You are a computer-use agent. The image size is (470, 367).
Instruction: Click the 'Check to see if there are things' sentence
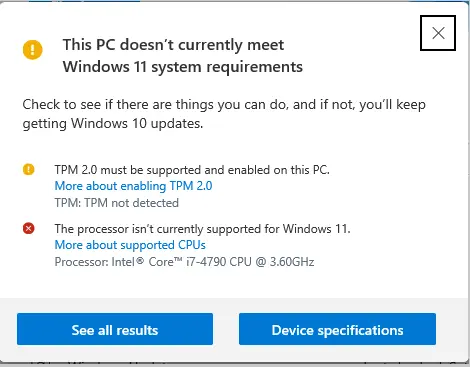coord(224,105)
